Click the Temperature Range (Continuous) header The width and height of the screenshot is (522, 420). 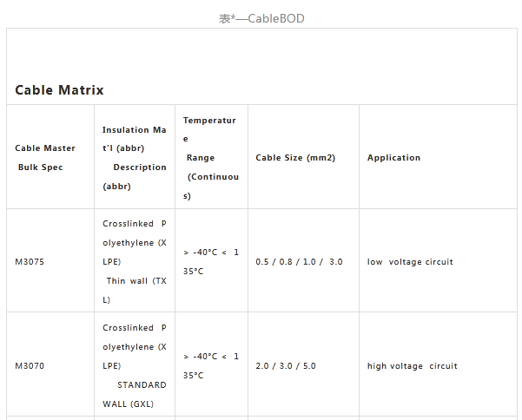click(210, 157)
